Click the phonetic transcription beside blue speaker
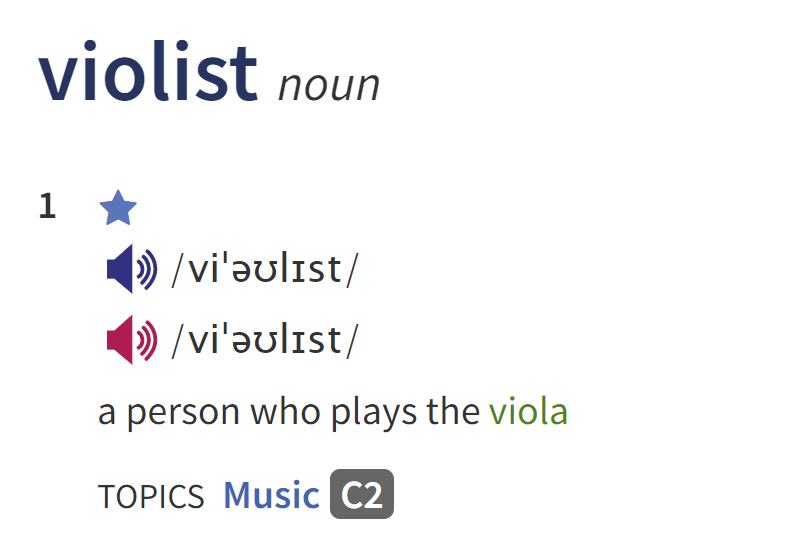797x554 pixels. [263, 270]
